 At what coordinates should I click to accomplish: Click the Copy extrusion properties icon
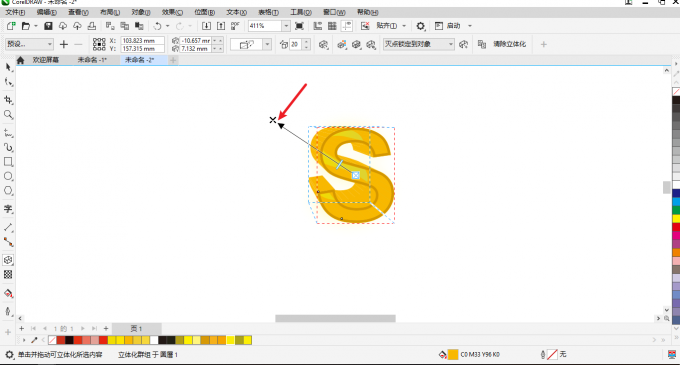click(482, 44)
